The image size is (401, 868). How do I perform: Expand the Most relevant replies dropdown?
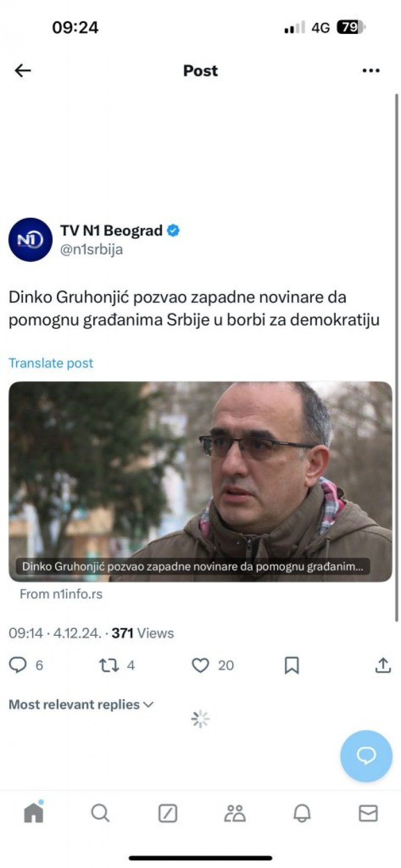[x=81, y=705]
